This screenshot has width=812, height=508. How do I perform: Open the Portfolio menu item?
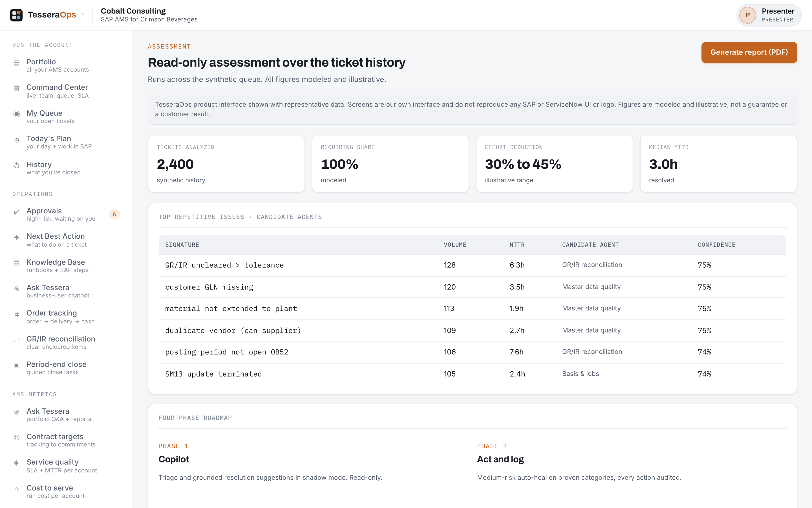point(66,65)
